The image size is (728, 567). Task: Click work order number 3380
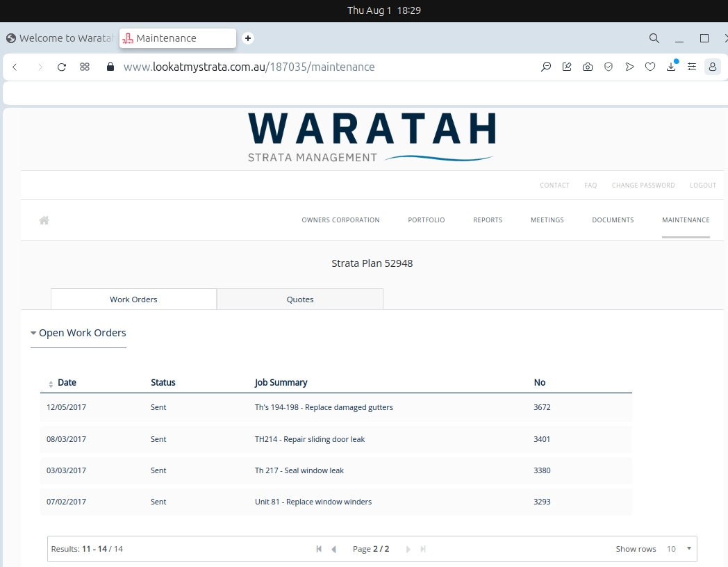[542, 470]
